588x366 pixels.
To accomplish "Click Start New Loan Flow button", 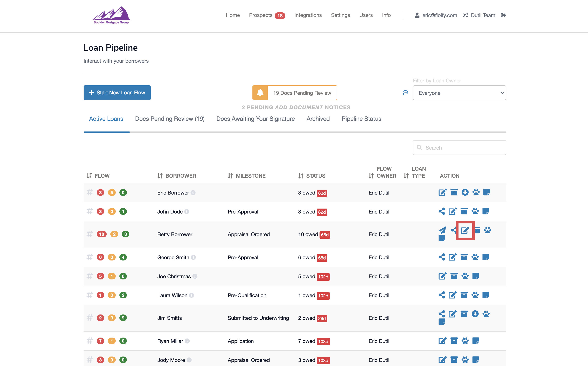I will [x=117, y=93].
